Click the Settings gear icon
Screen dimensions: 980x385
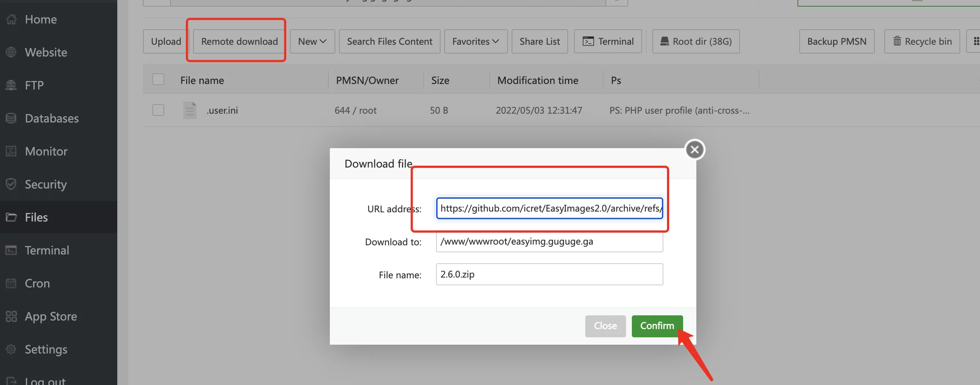click(x=11, y=349)
